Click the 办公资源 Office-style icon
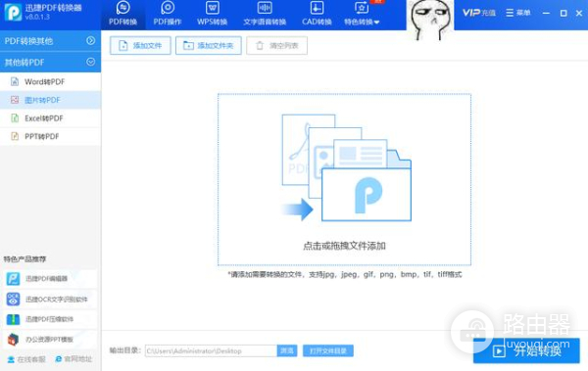The height and width of the screenshot is (371, 588). (13, 340)
